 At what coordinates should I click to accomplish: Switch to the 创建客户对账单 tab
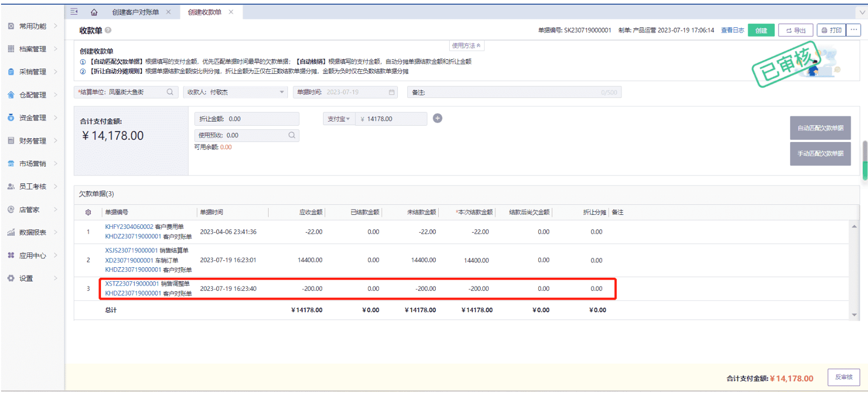point(135,12)
